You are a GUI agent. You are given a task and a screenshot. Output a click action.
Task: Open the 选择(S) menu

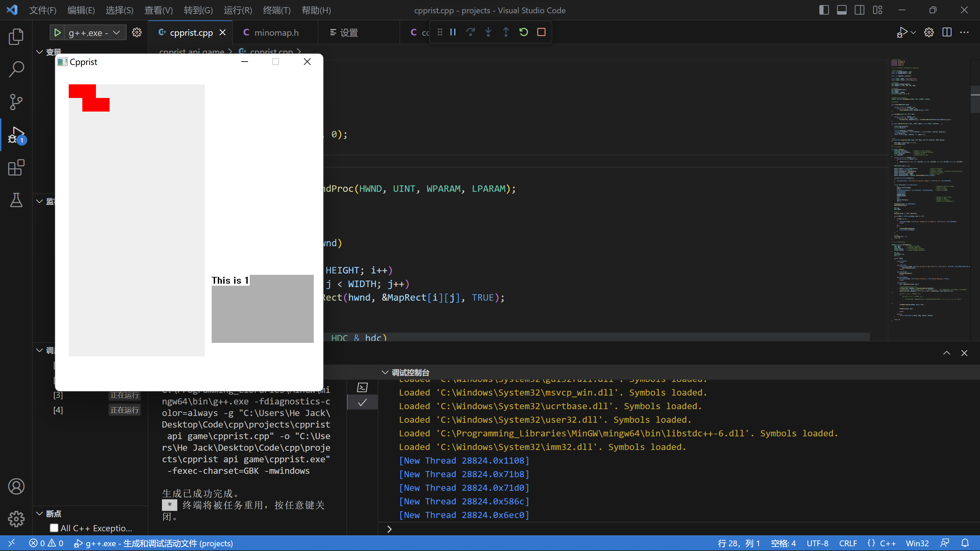tap(119, 10)
